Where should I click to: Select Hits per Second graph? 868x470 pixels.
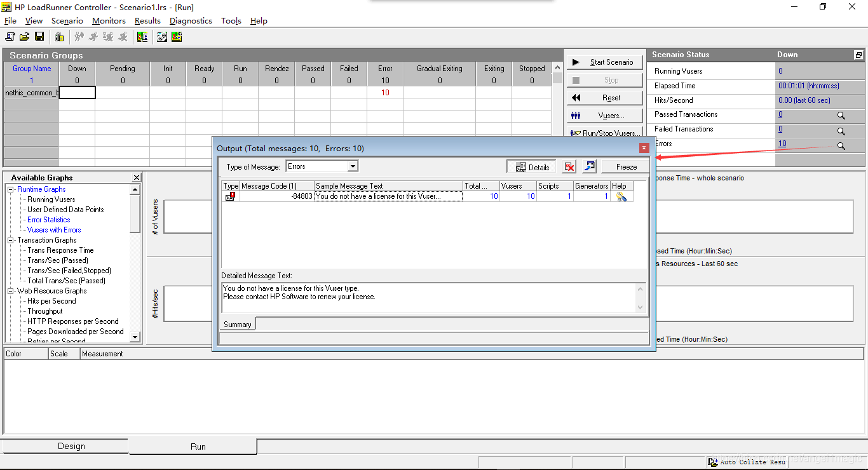(x=51, y=301)
